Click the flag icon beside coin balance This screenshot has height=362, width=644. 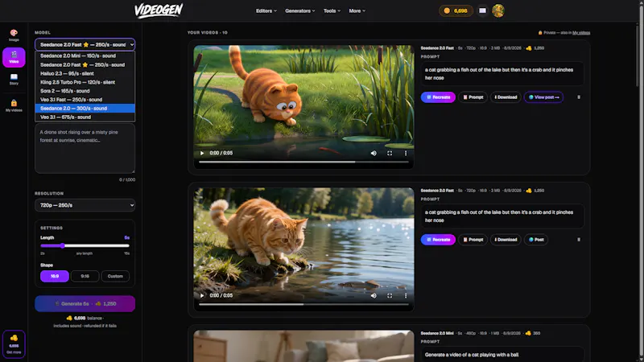point(482,10)
